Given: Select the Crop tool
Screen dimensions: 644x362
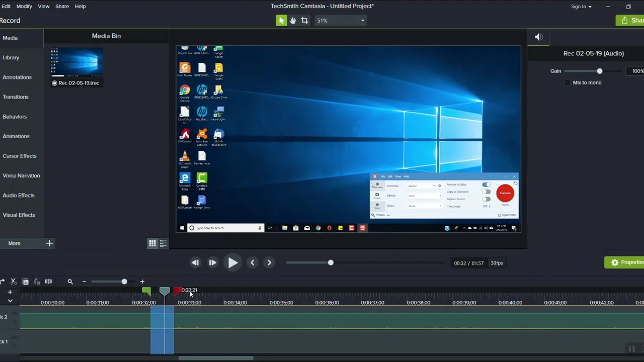Looking at the screenshot, I should pos(304,20).
